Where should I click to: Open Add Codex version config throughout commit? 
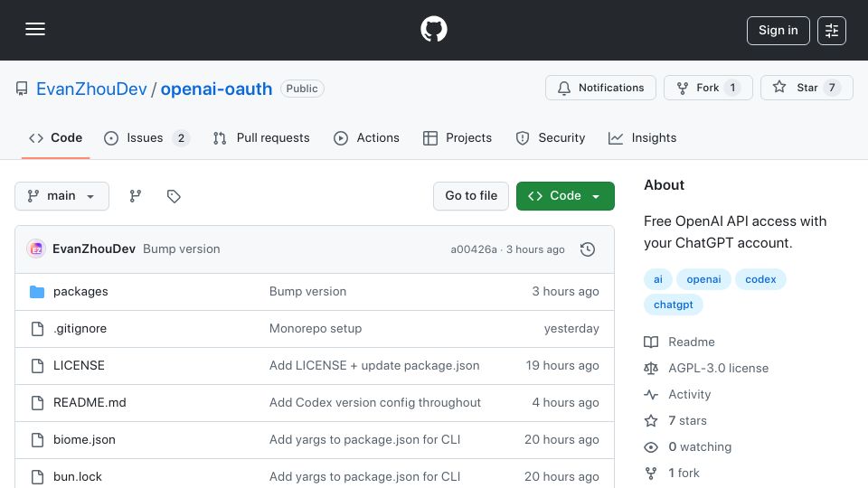[375, 403]
